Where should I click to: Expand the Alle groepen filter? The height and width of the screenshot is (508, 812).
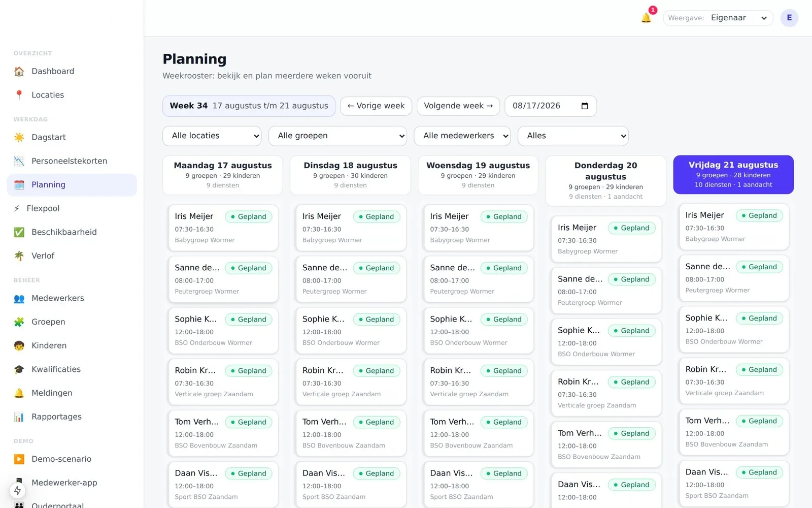tap(337, 136)
